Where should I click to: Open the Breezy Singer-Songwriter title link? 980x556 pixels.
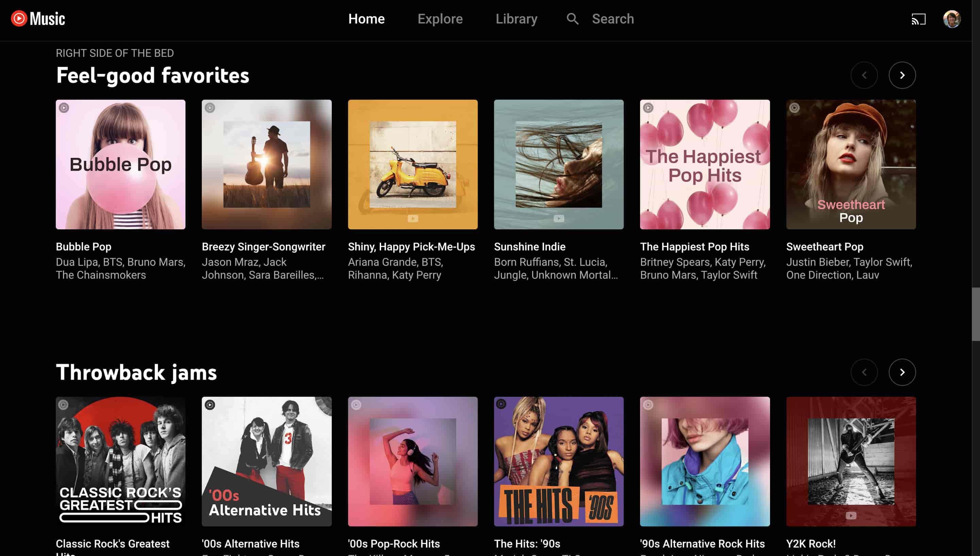263,247
